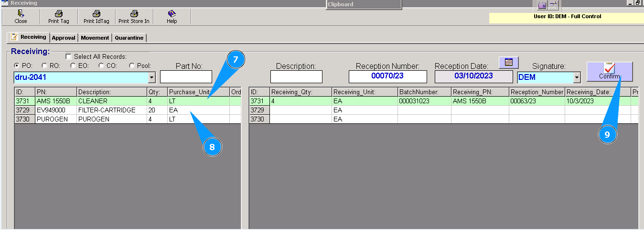Screen dimensions: 644x230
Task: Click the Receiving_Date column header
Action: (598, 92)
